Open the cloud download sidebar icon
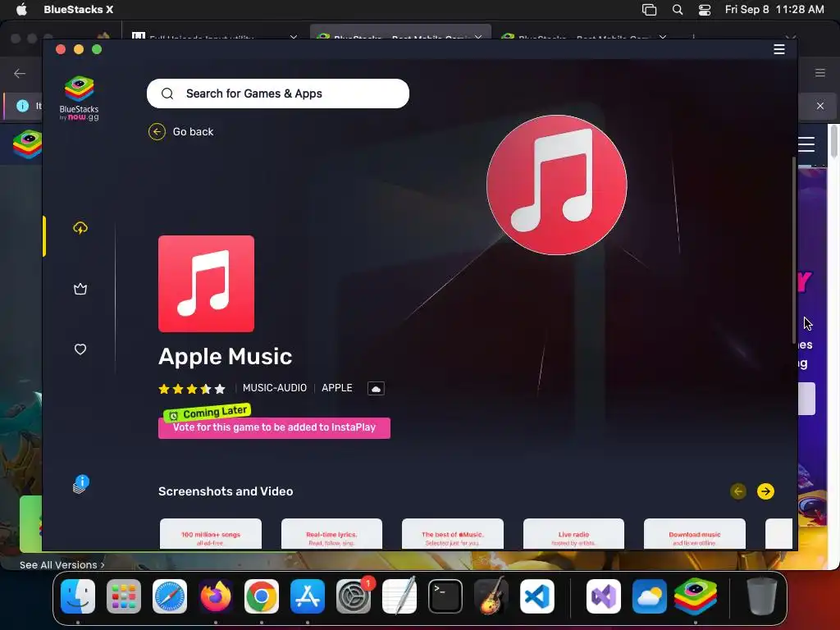The image size is (840, 630). 80,228
